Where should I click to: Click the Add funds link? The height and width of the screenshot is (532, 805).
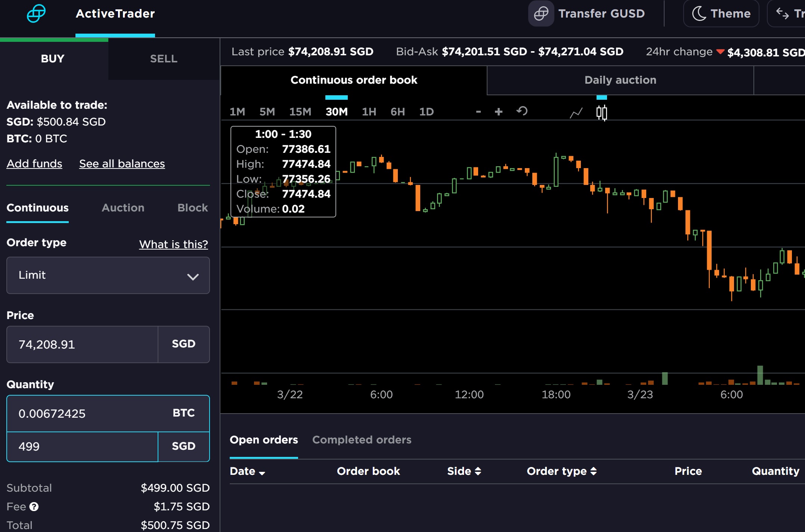click(x=34, y=164)
